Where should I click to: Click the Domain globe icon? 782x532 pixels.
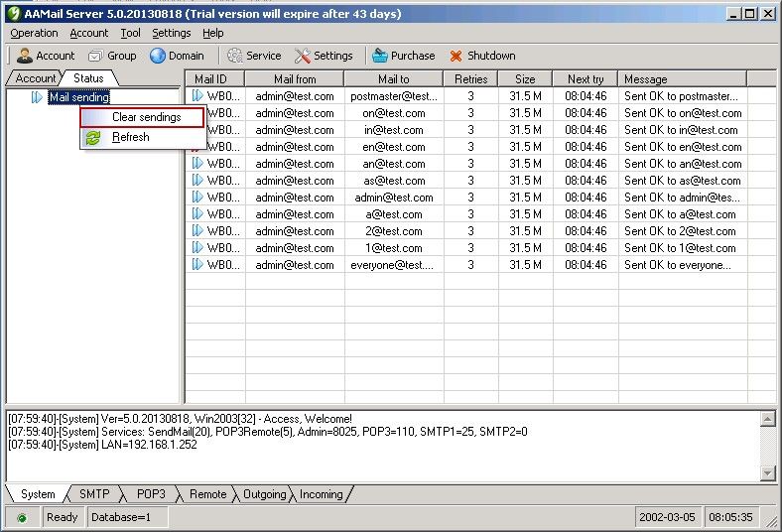[x=158, y=56]
